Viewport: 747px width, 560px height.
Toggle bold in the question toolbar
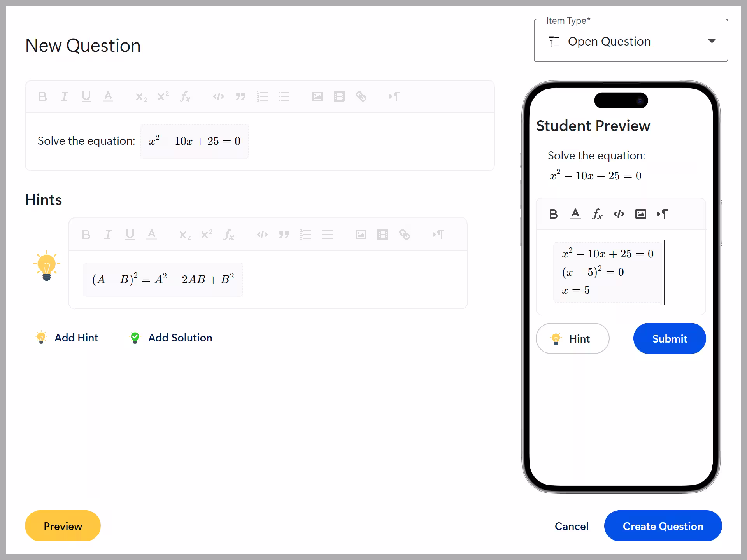tap(43, 96)
